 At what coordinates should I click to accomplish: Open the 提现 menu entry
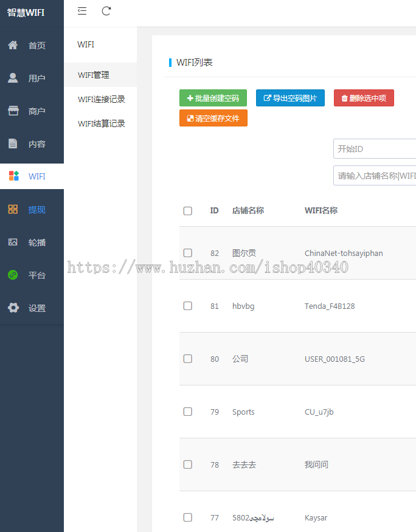pyautogui.click(x=32, y=209)
